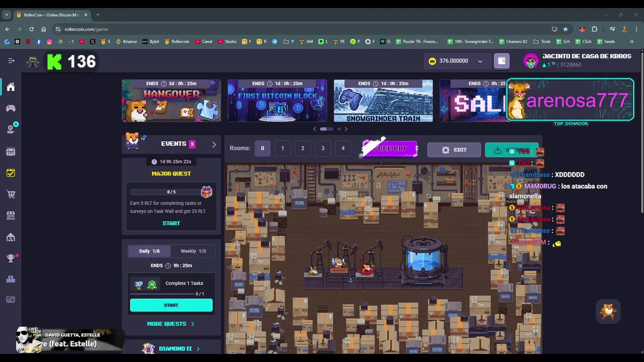The image size is (644, 362).
Task: Open the Rollercoin bookmark
Action: [177, 41]
